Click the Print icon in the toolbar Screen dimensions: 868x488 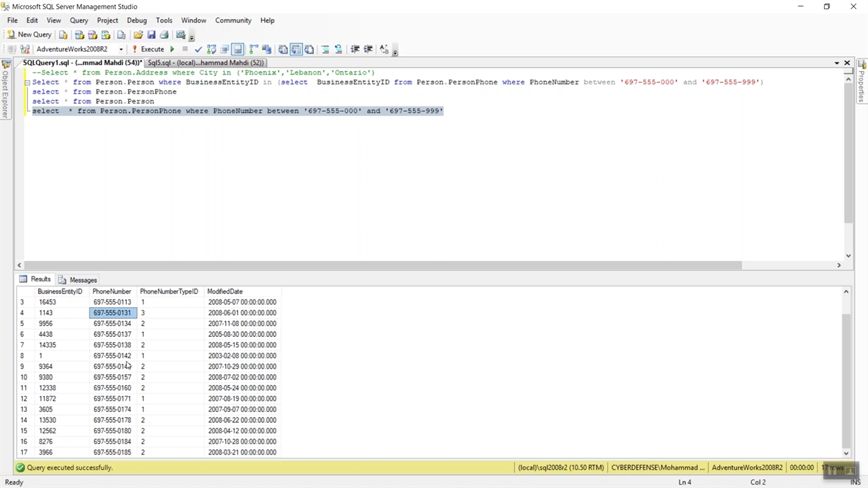click(x=164, y=35)
